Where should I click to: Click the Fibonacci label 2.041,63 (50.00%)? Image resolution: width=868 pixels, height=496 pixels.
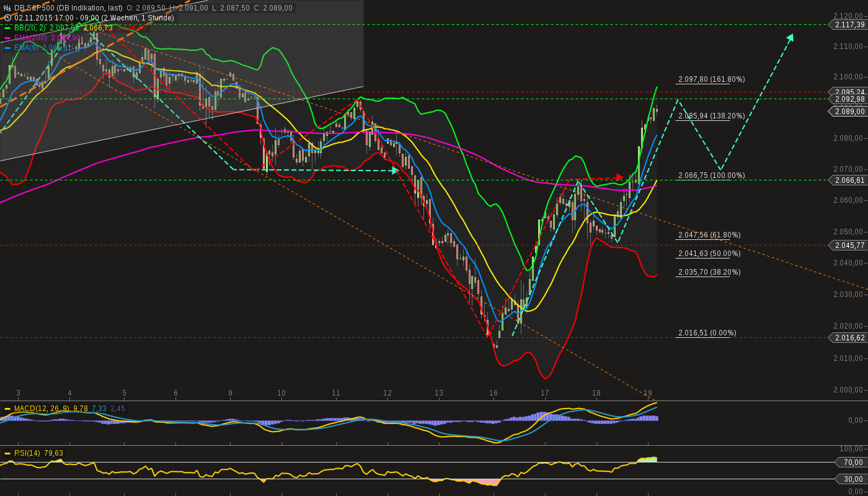709,254
